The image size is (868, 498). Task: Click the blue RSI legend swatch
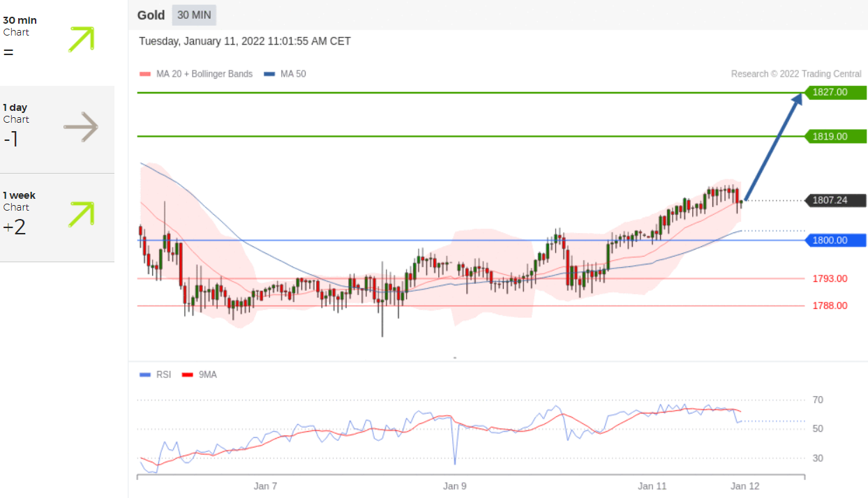[145, 375]
